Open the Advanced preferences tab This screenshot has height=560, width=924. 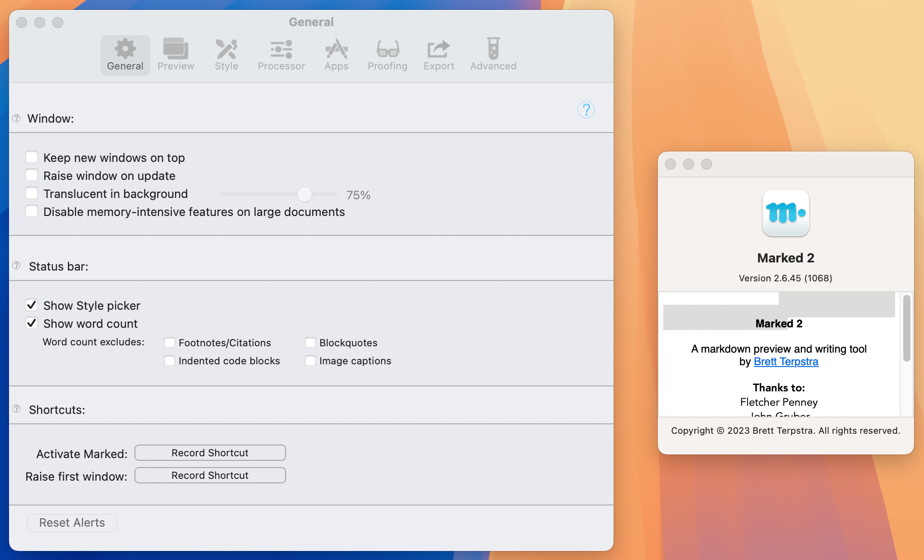coord(493,55)
